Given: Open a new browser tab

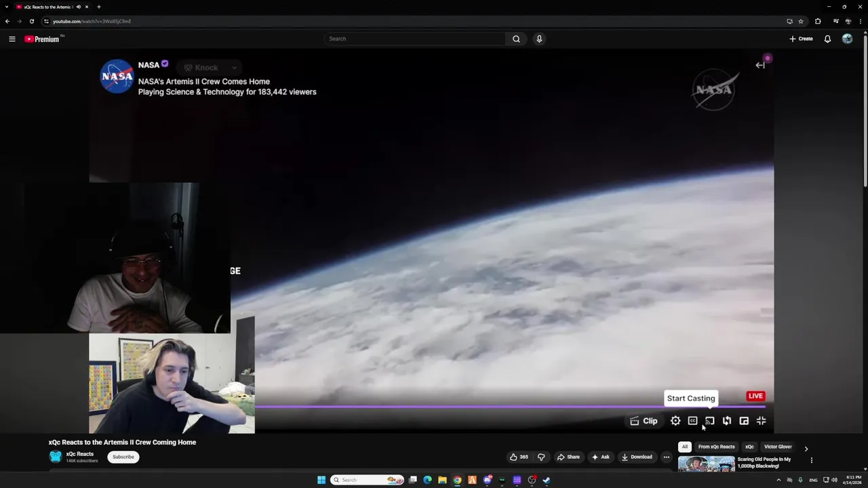Looking at the screenshot, I should [x=99, y=7].
